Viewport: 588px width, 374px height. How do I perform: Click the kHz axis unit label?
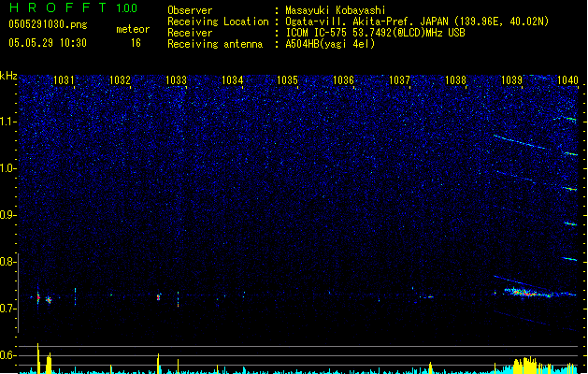[8, 76]
